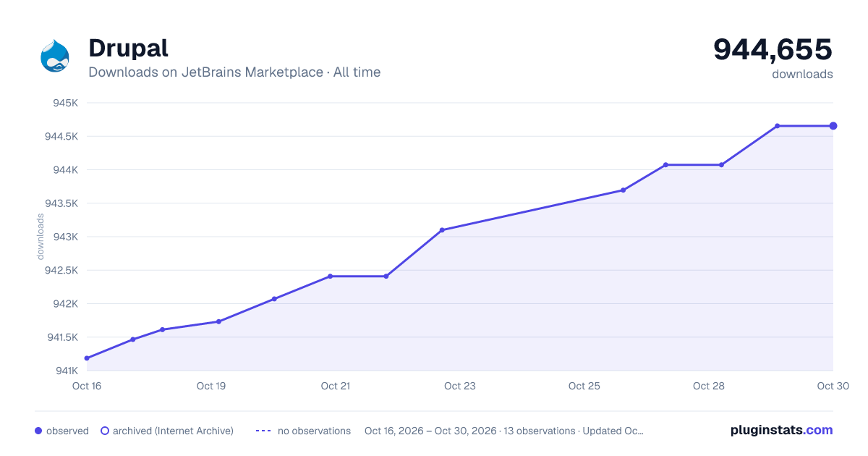Select the data point at Oct 28 near 944.1K

[x=721, y=165]
